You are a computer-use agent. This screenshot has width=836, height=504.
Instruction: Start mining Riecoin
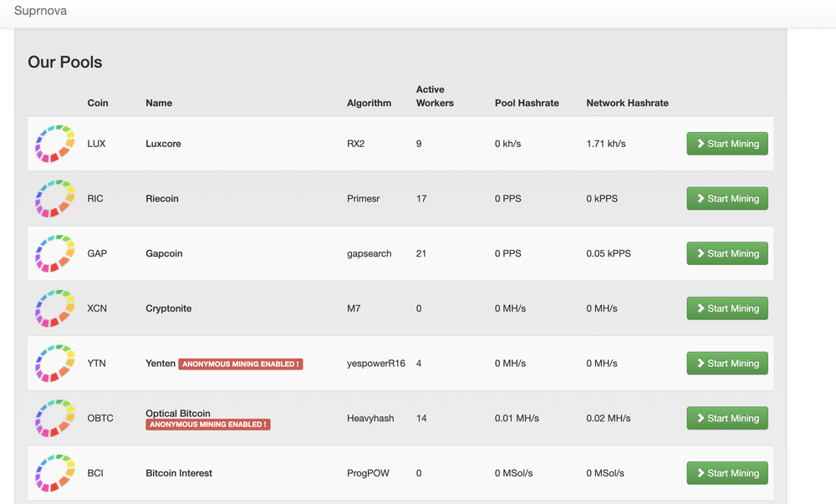coord(727,198)
